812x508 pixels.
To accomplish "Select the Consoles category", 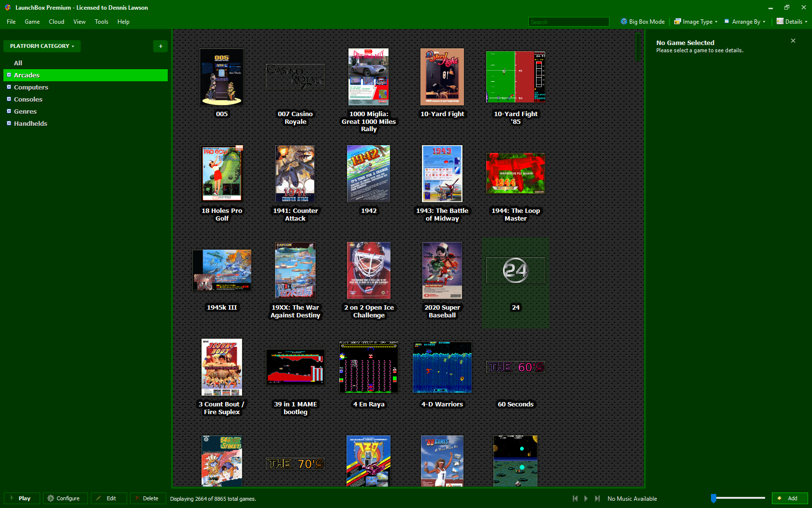I will click(x=28, y=99).
